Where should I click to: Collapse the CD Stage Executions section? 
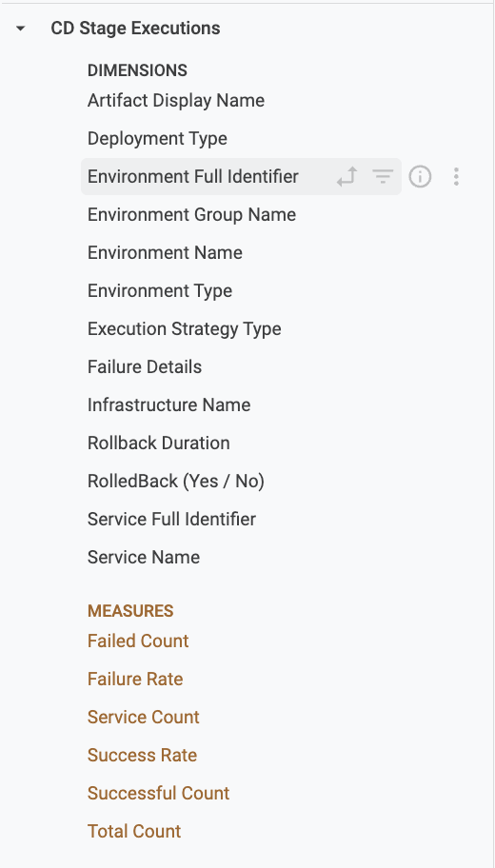click(x=21, y=29)
